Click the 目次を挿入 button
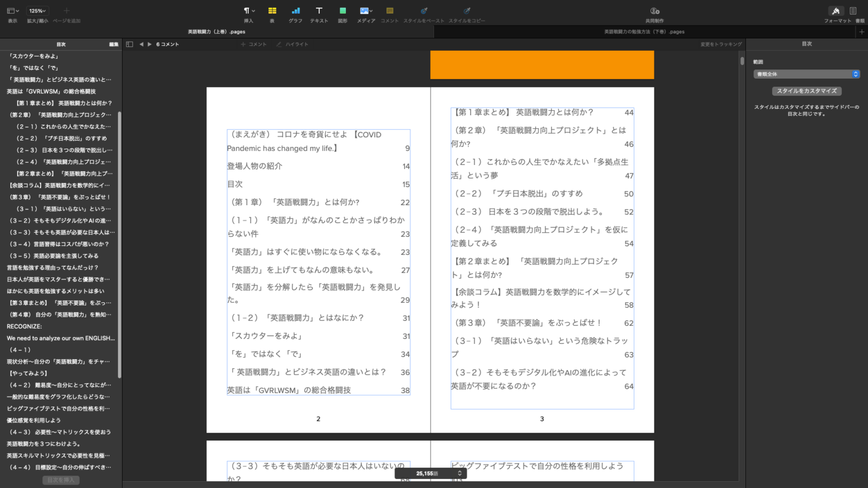Screen dimensions: 868x488 coord(60,480)
